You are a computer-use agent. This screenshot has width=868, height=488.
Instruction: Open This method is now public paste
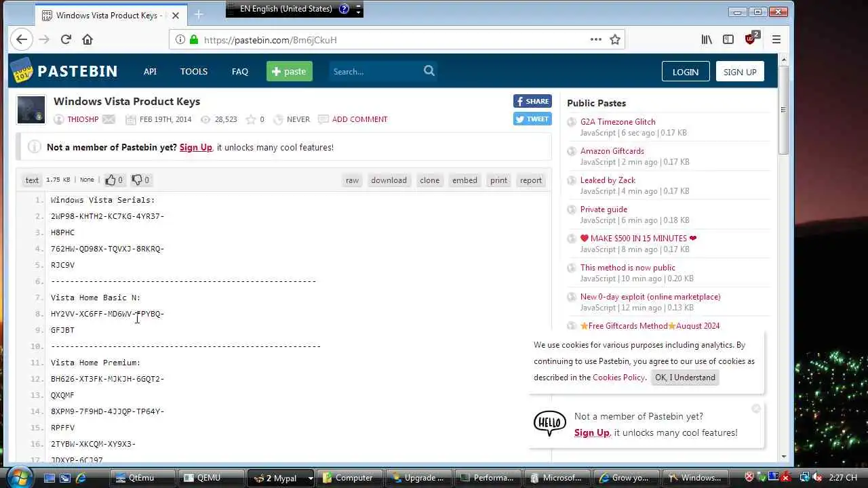click(628, 268)
